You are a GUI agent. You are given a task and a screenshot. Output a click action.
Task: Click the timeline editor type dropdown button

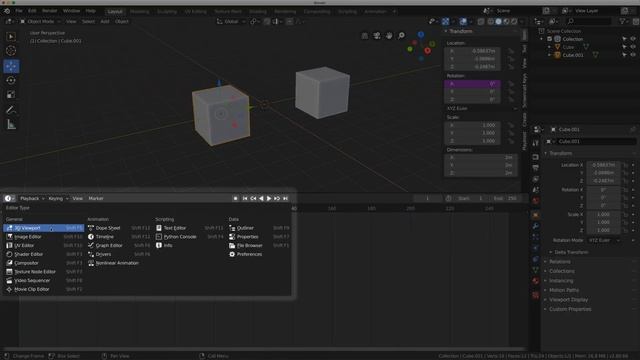(10, 198)
